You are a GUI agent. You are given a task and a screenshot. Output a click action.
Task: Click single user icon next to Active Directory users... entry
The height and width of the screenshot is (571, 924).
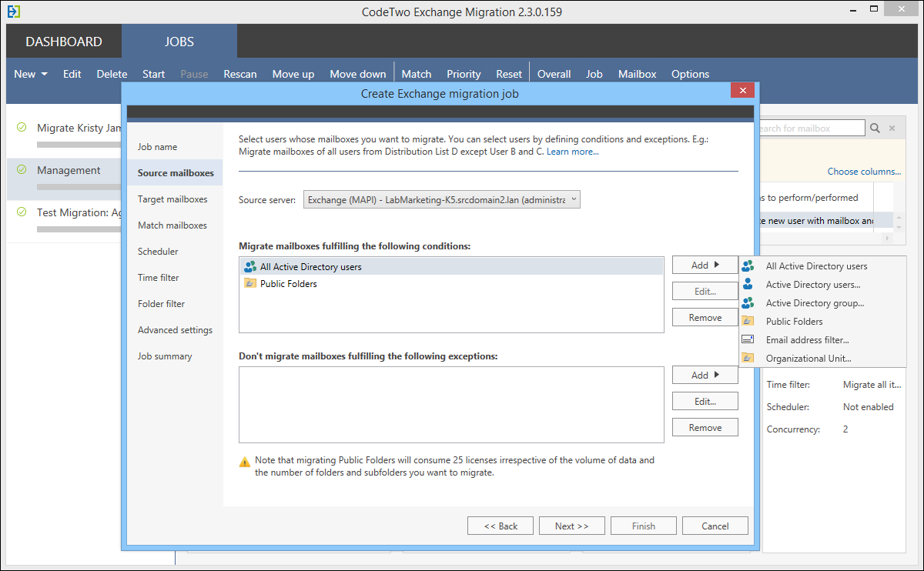(x=748, y=284)
